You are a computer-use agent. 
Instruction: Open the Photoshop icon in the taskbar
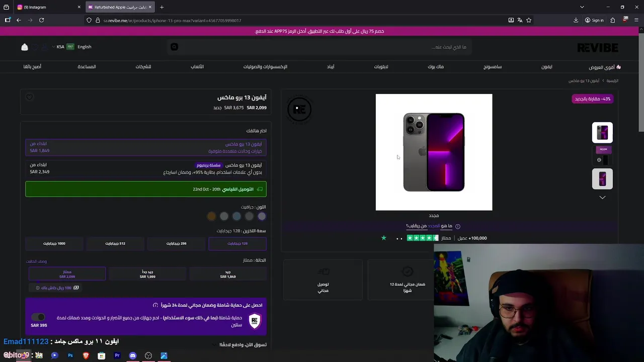coord(70,355)
